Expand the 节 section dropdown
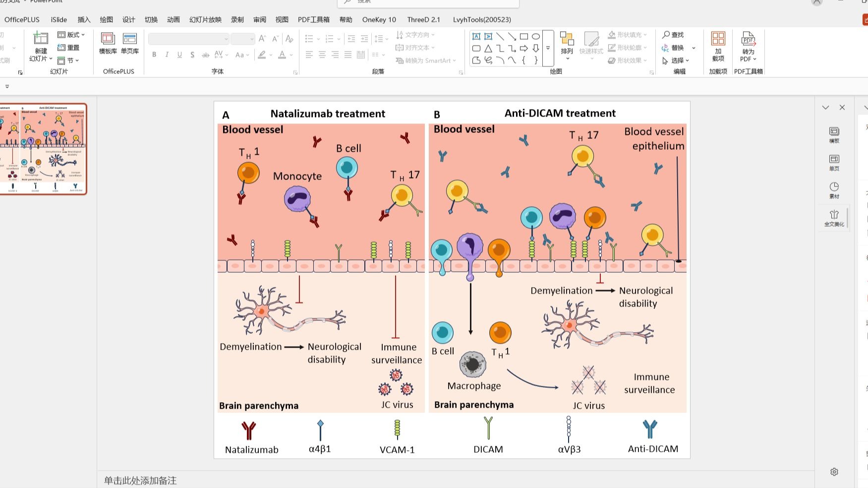 [68, 61]
